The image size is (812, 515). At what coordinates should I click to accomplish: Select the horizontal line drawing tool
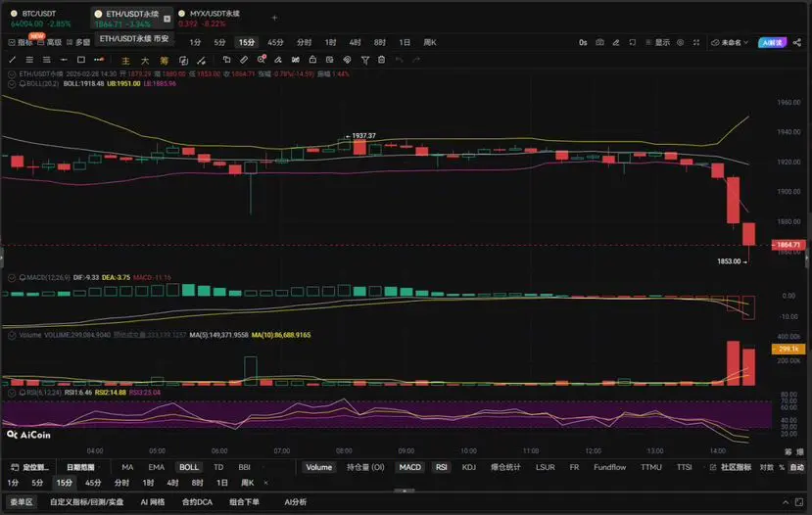tap(64, 60)
